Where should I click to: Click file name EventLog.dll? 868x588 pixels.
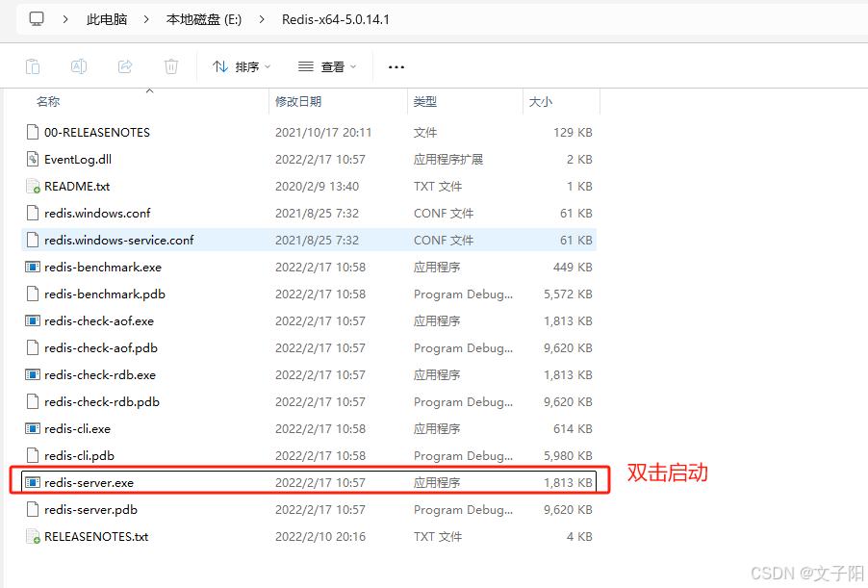(78, 160)
